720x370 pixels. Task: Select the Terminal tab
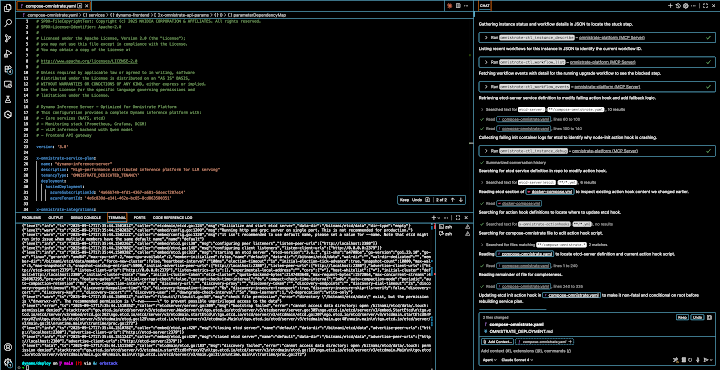click(117, 217)
